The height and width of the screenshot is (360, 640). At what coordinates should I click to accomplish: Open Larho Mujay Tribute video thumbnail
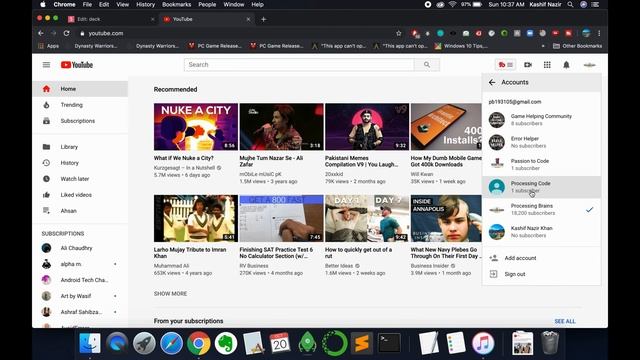196,218
